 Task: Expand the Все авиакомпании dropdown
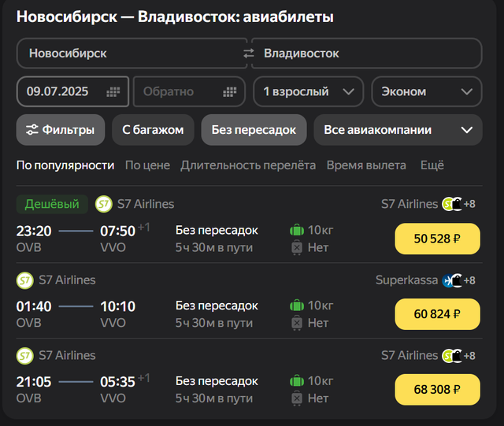pyautogui.click(x=398, y=130)
